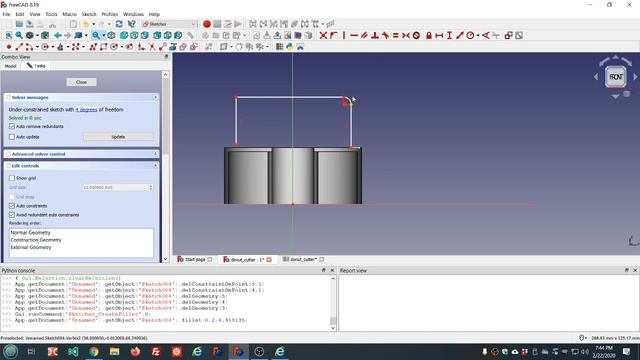Apply the horizontal constraint

(354, 36)
